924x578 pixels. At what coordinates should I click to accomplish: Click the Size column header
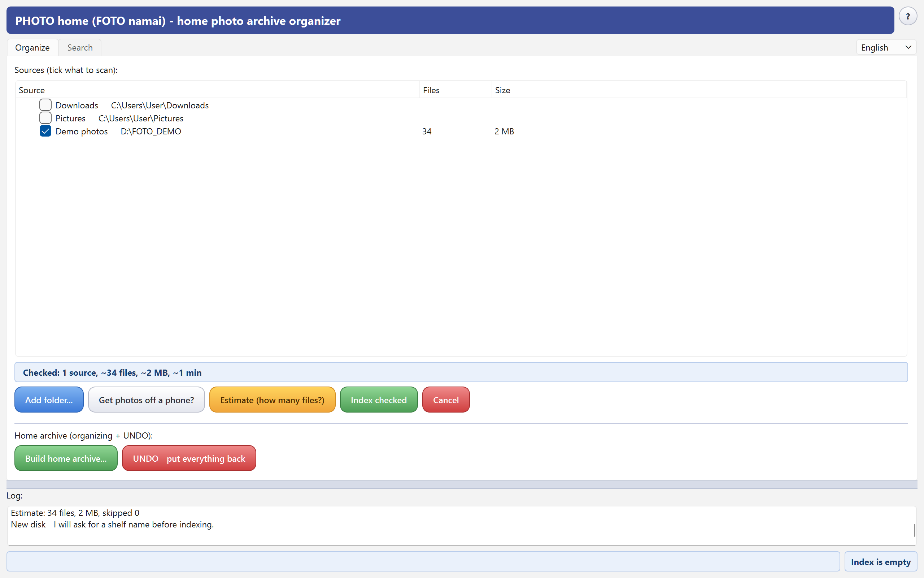(x=698, y=90)
